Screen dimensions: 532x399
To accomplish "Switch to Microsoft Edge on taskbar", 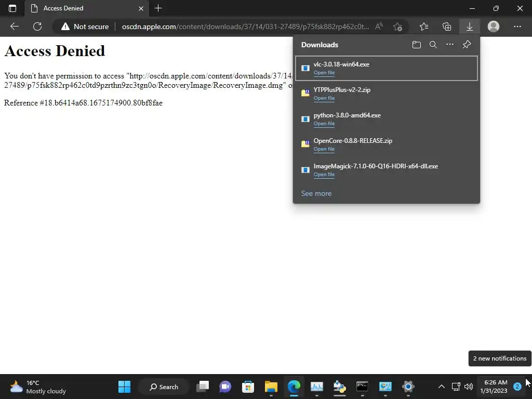I will pyautogui.click(x=294, y=387).
